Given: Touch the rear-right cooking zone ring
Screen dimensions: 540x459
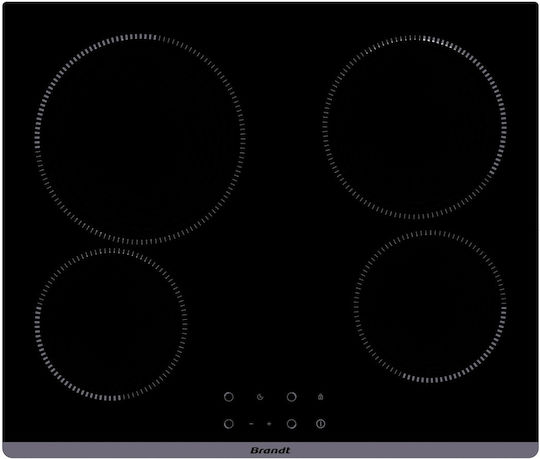Looking at the screenshot, I should 415,127.
